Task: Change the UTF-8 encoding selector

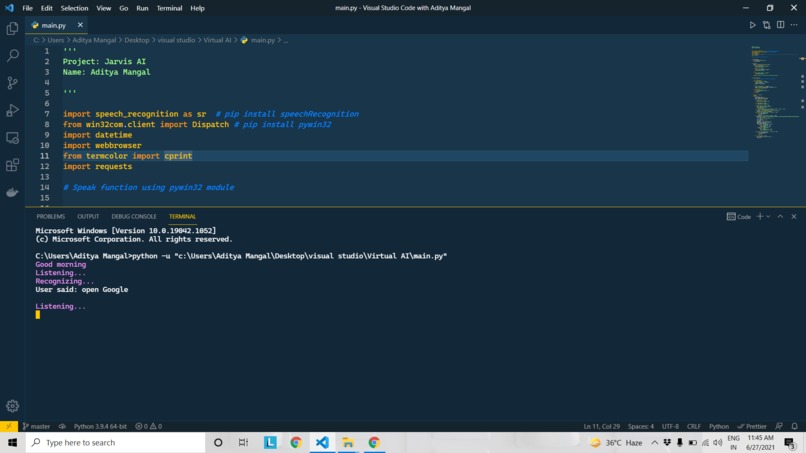Action: (670, 426)
